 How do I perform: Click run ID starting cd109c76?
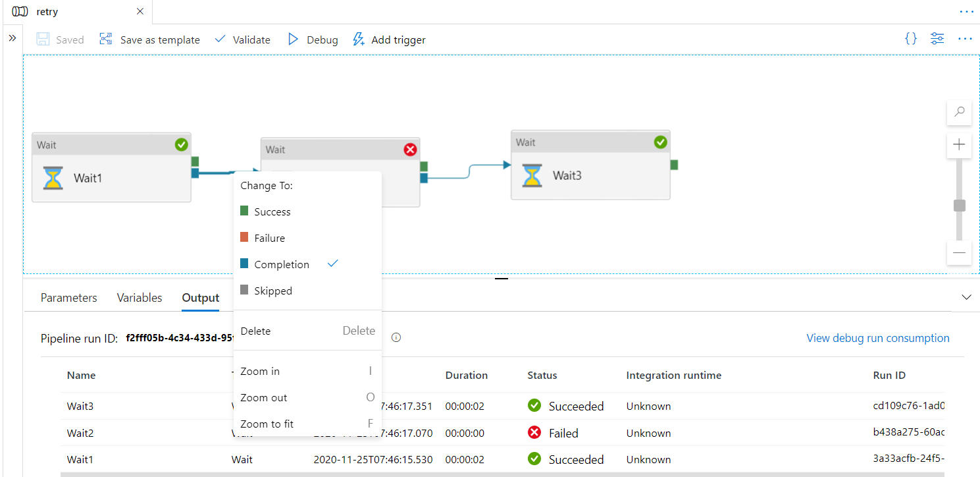coord(909,406)
